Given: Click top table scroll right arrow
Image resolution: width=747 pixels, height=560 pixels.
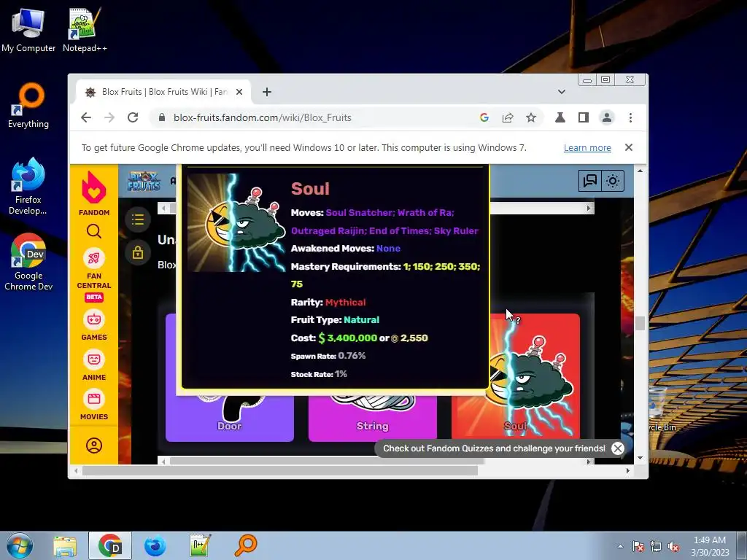Looking at the screenshot, I should (589, 208).
